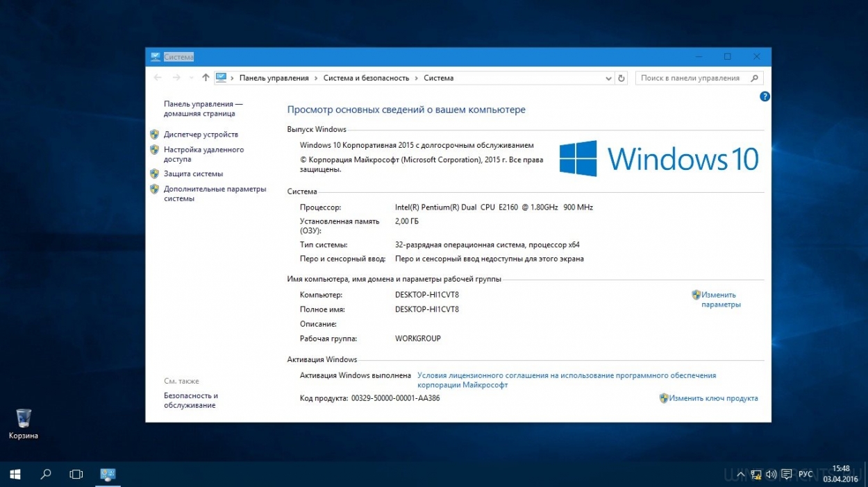Screen dimensions: 868x487
Task: Close the Система window
Action: [756, 57]
